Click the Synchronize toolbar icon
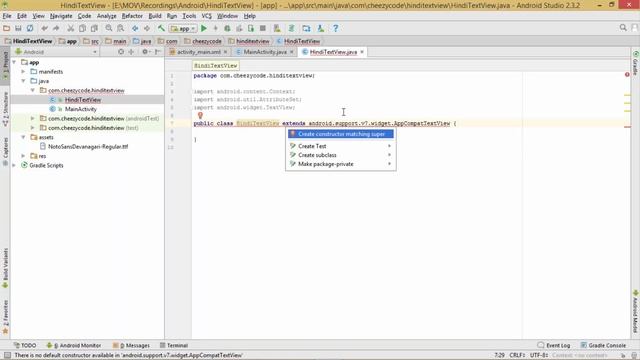This screenshot has height=360, width=640. pyautogui.click(x=30, y=29)
